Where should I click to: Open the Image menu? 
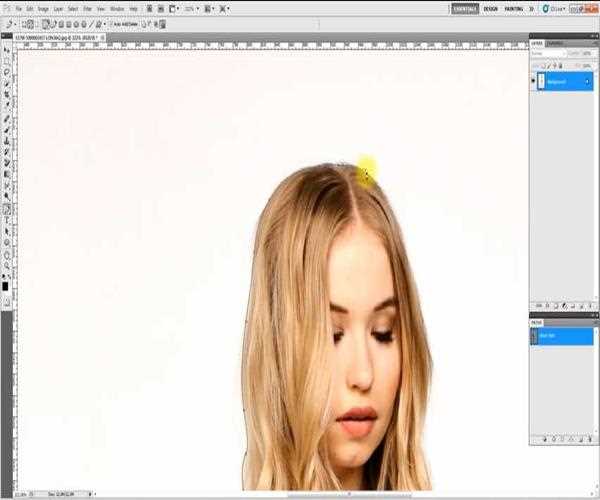pos(43,8)
